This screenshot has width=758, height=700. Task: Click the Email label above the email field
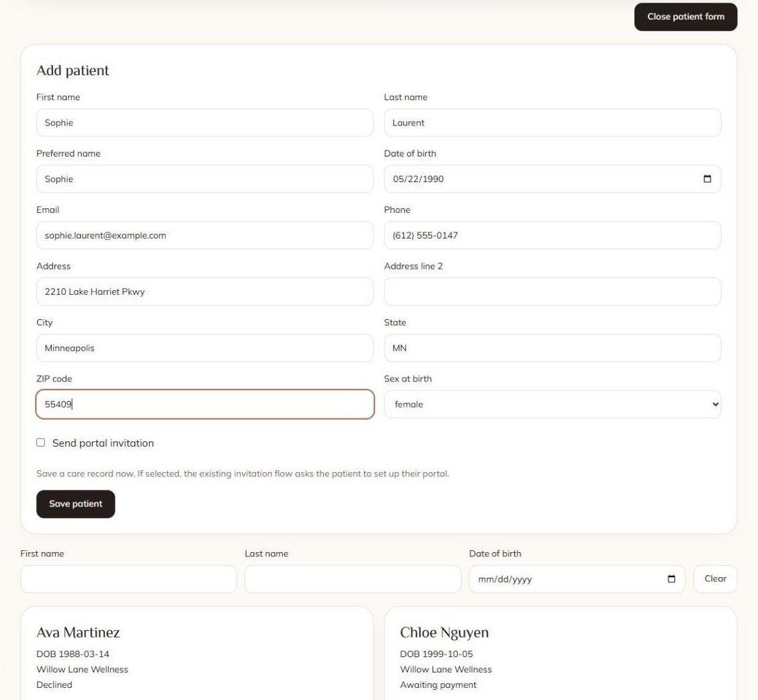click(x=48, y=210)
